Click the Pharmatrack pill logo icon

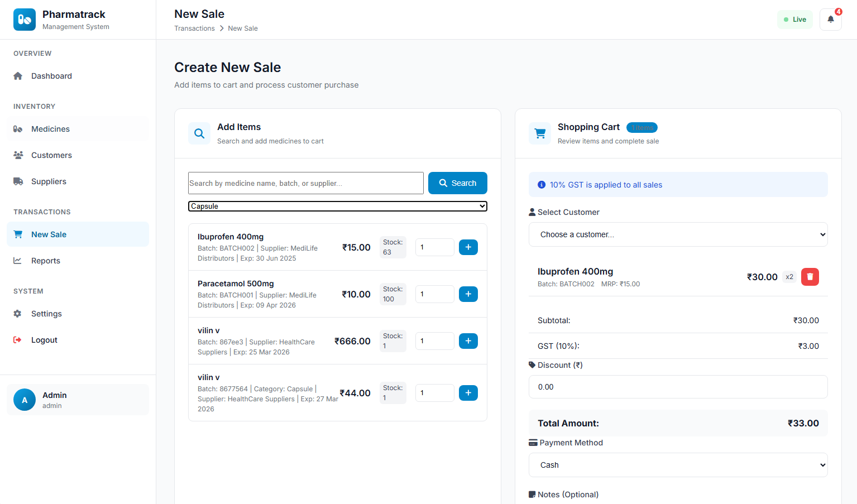click(x=25, y=20)
